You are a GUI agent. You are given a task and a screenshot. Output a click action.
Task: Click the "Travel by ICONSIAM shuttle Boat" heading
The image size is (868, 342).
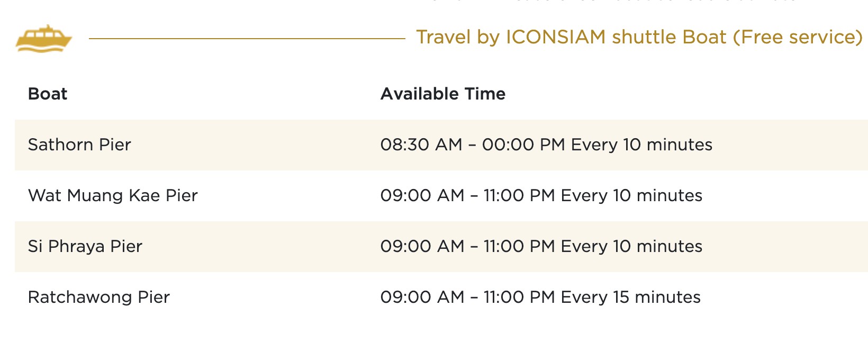click(571, 37)
